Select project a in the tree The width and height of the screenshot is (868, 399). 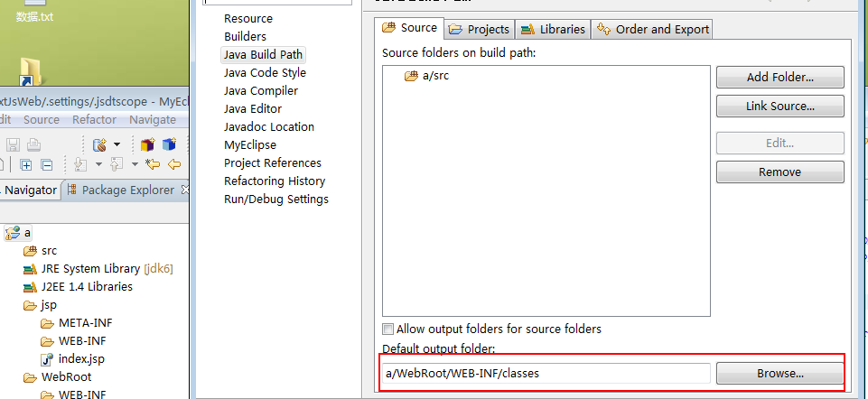[18, 232]
